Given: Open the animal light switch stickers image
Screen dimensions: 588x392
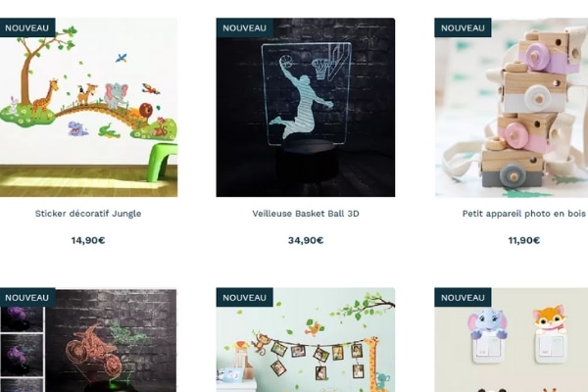Looking at the screenshot, I should (512, 340).
